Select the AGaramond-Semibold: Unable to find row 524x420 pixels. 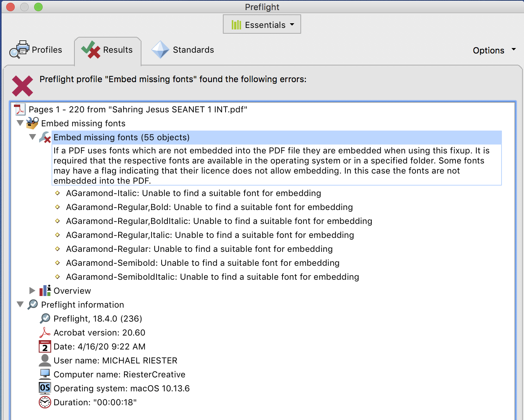point(203,263)
